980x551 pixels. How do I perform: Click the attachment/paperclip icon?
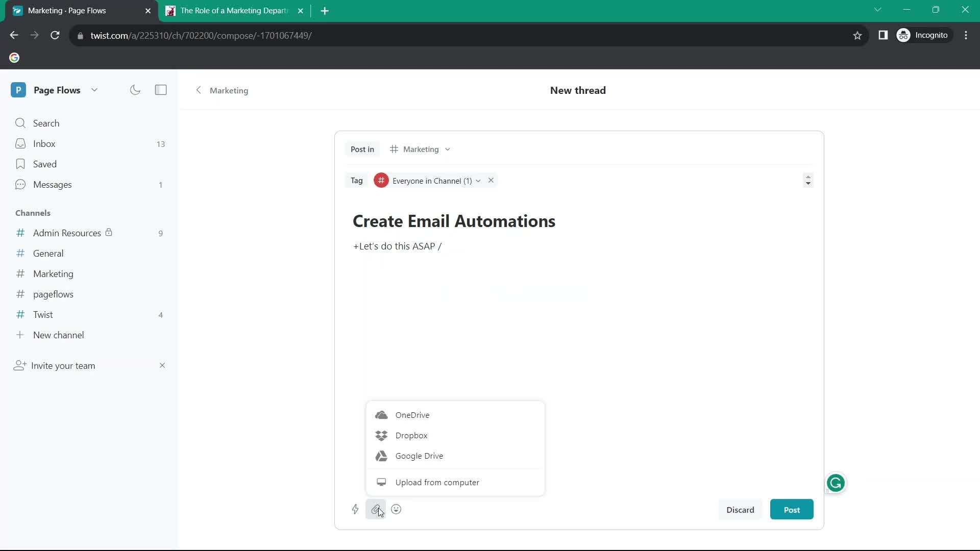[x=376, y=509]
